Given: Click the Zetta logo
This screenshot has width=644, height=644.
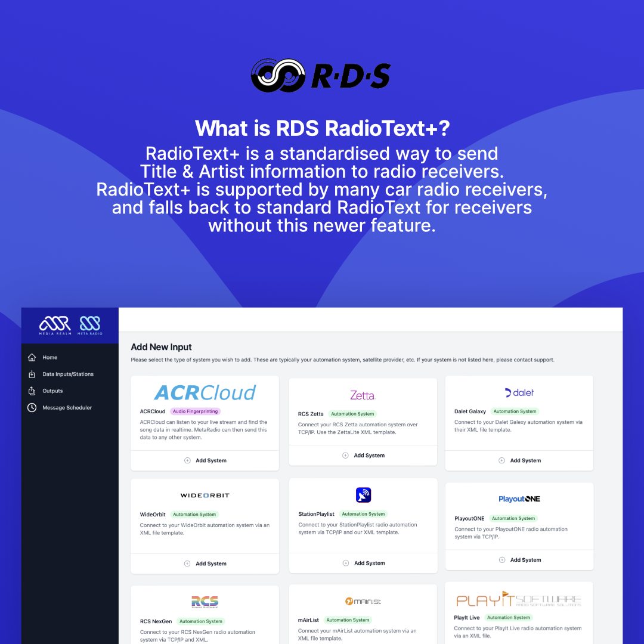Looking at the screenshot, I should pos(363,395).
